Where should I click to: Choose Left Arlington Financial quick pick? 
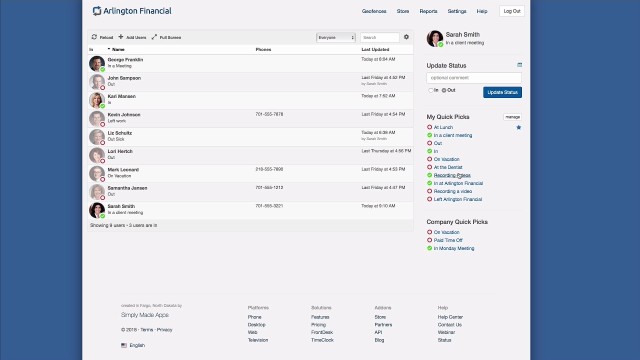click(458, 199)
